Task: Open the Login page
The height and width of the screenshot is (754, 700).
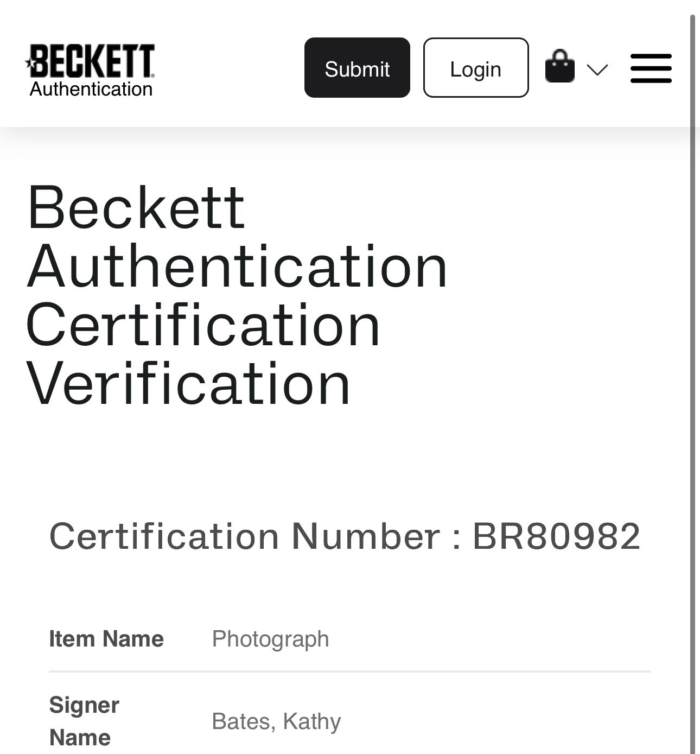Action: point(476,68)
